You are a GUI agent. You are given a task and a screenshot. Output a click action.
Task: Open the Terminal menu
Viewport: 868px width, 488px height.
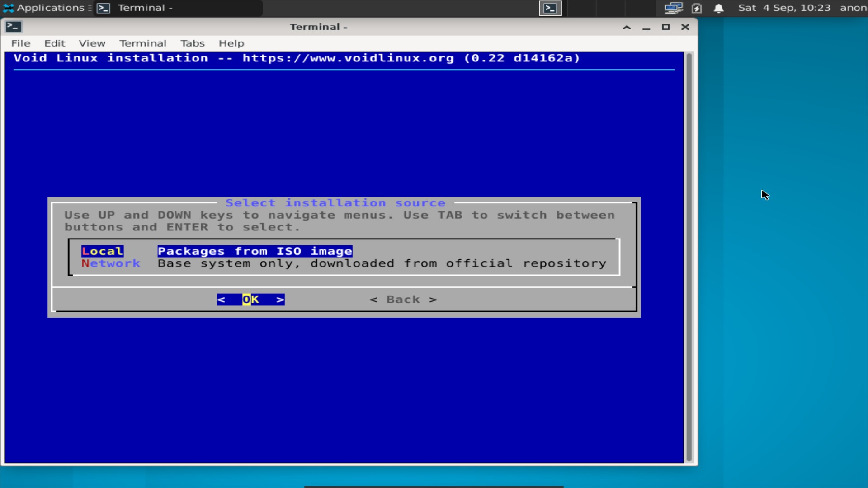(x=143, y=43)
